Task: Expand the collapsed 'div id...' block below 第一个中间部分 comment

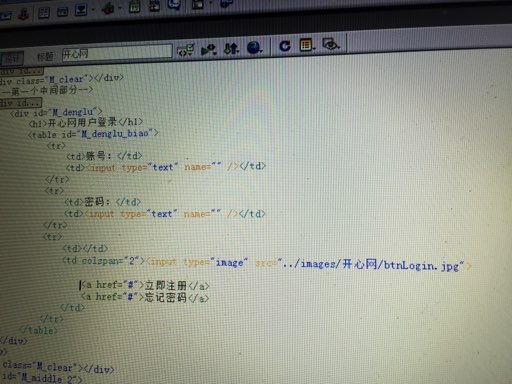Action: 21,103
